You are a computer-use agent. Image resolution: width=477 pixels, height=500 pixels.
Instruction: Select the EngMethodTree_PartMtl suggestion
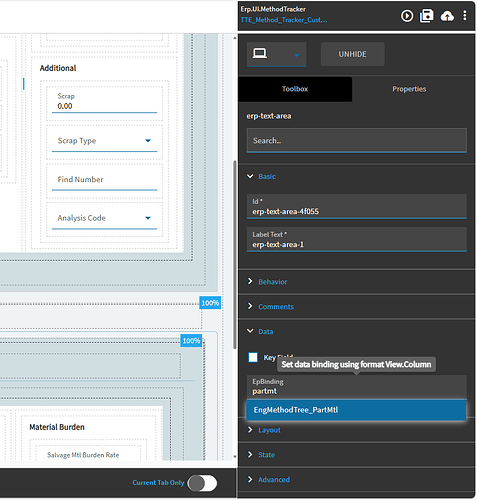coord(356,410)
